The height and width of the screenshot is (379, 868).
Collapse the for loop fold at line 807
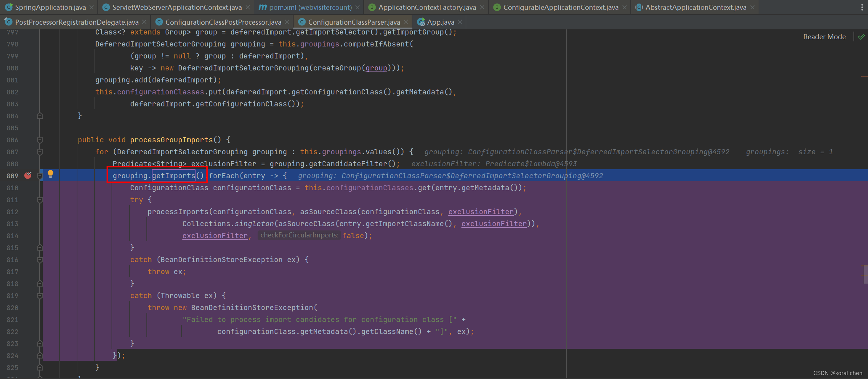(x=40, y=152)
